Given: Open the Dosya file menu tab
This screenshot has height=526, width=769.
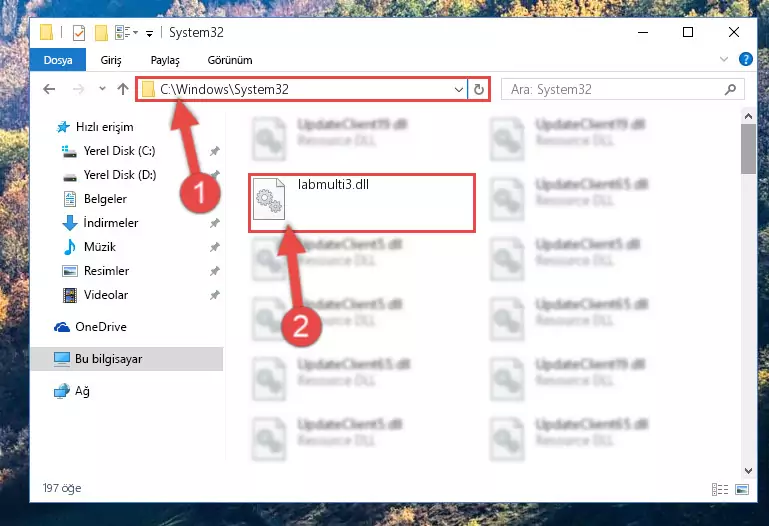Looking at the screenshot, I should pyautogui.click(x=58, y=60).
